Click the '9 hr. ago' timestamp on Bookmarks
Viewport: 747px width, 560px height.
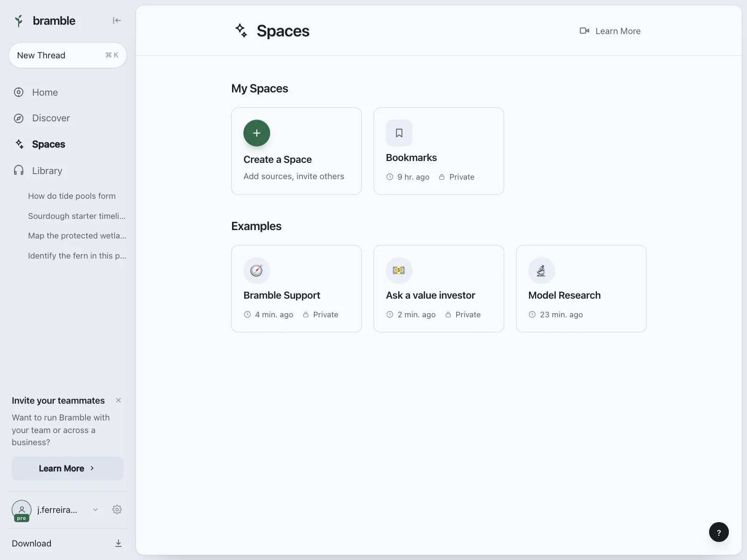click(413, 177)
